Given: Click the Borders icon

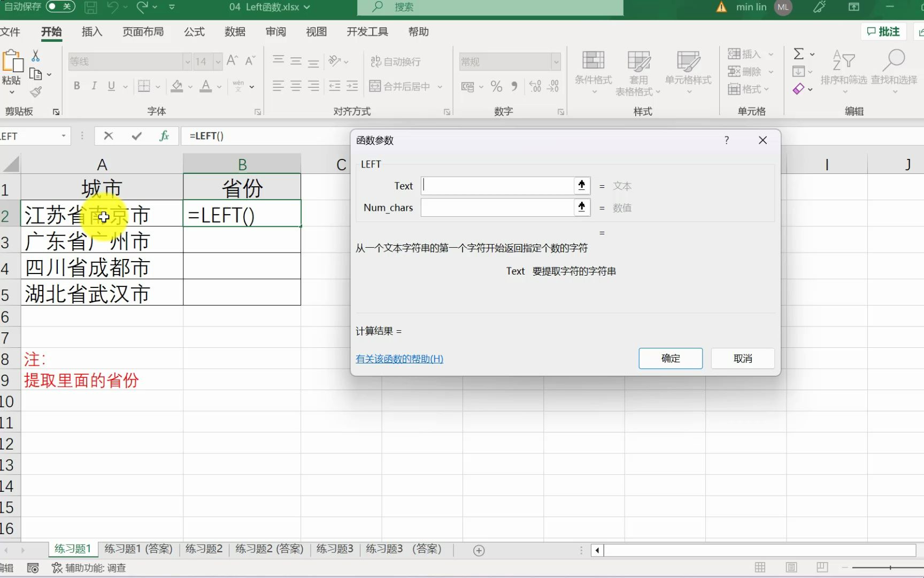Looking at the screenshot, I should point(144,86).
